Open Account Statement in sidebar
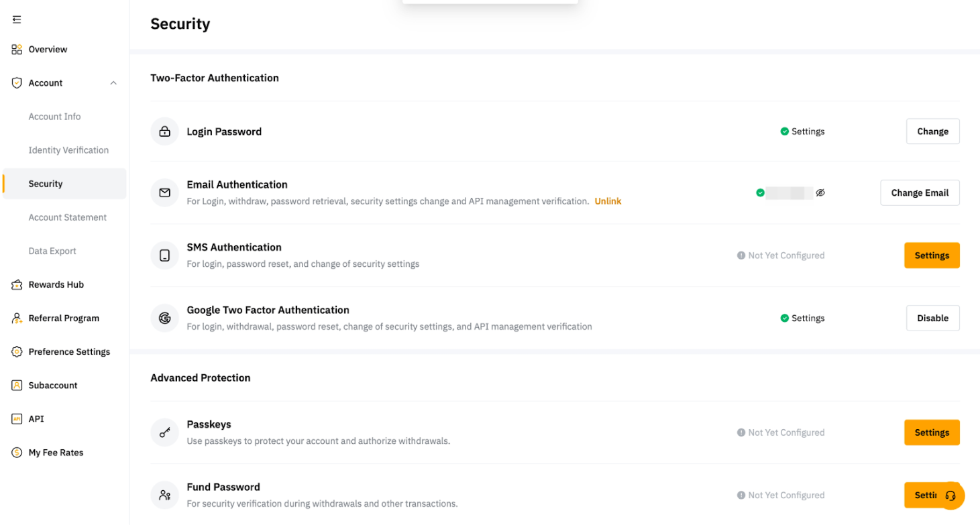 click(68, 217)
